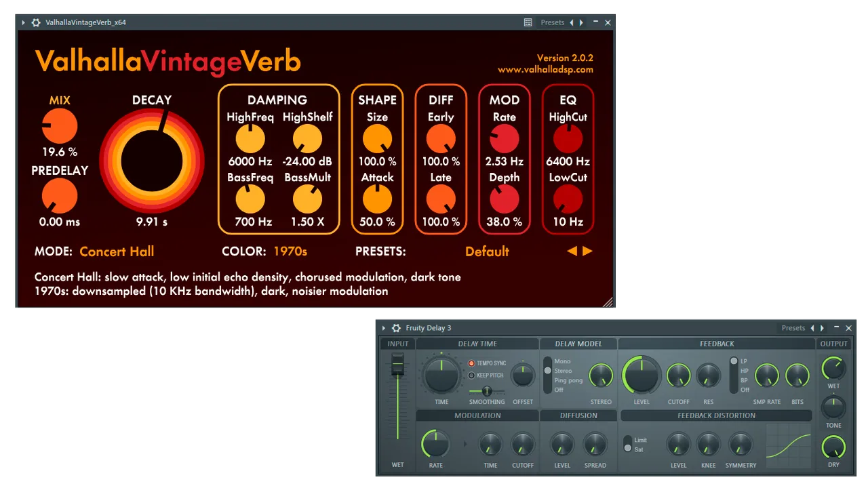The width and height of the screenshot is (868, 488).
Task: Click the Offset knob in Delay Time section
Action: (523, 375)
